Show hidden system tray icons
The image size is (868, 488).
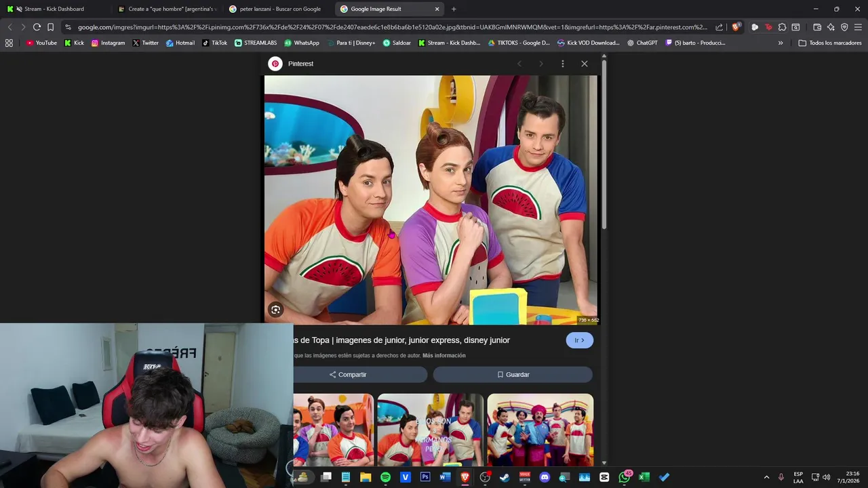(766, 477)
